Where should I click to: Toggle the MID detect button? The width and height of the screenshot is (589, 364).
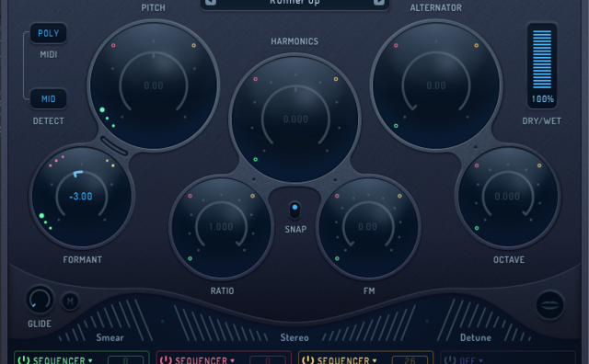(49, 98)
